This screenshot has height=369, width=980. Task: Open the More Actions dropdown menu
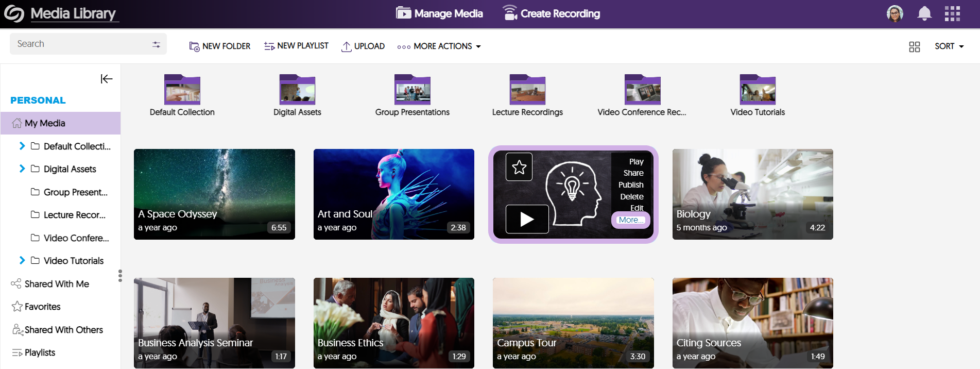pos(439,46)
